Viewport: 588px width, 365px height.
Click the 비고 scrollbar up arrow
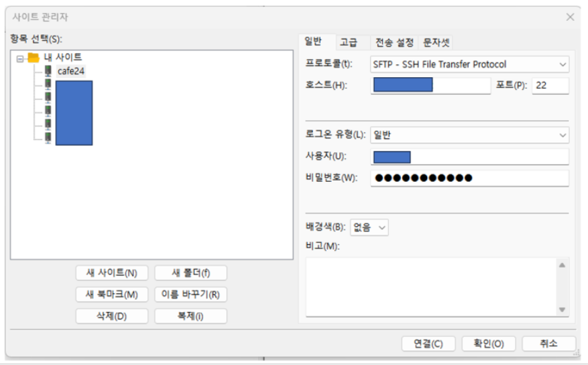(x=562, y=265)
